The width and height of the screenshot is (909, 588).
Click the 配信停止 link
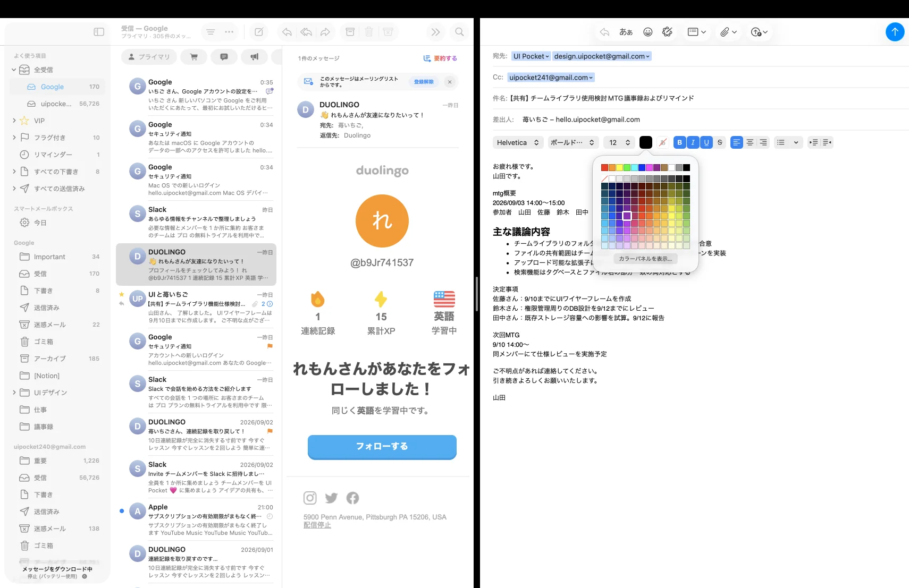(317, 525)
